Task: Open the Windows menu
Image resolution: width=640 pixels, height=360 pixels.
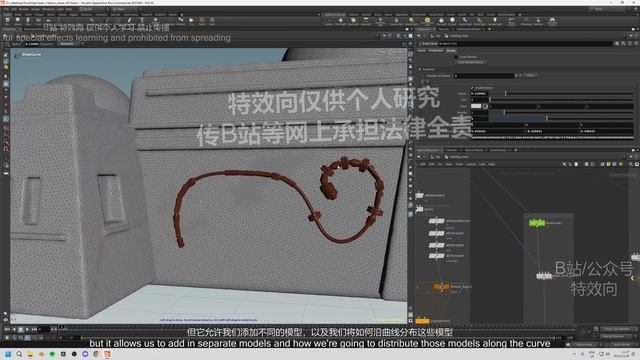Action: 48,9
